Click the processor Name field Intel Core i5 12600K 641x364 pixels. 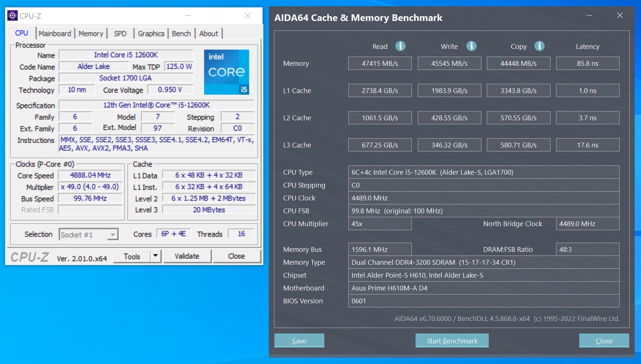click(x=126, y=55)
